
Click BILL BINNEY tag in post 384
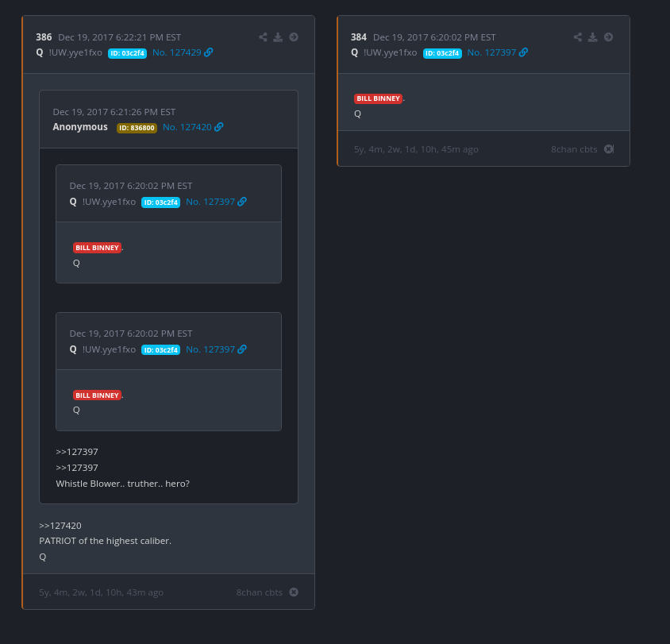(x=378, y=98)
